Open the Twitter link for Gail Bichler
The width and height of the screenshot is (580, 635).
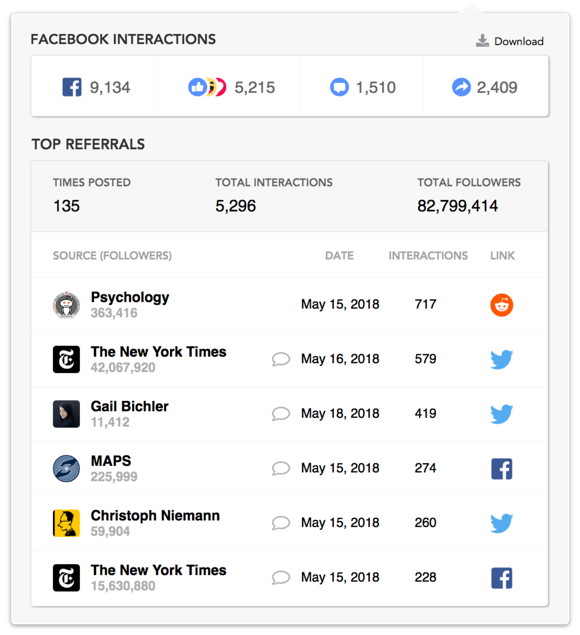pos(501,414)
